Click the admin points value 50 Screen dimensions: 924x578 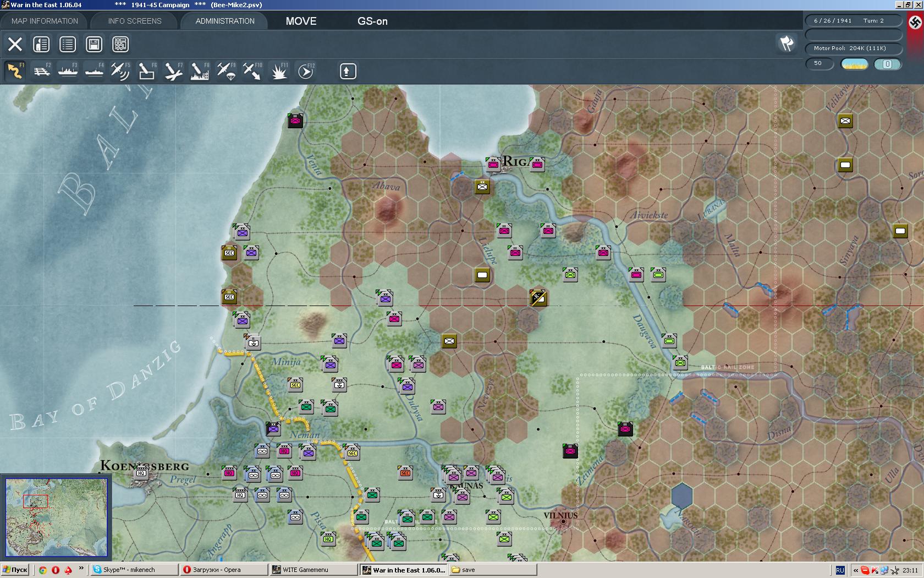pyautogui.click(x=820, y=63)
